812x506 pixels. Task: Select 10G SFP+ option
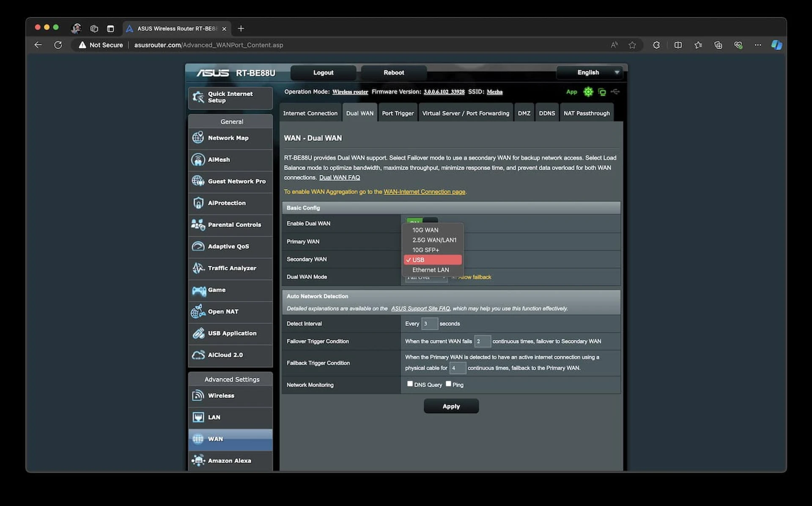coord(433,250)
